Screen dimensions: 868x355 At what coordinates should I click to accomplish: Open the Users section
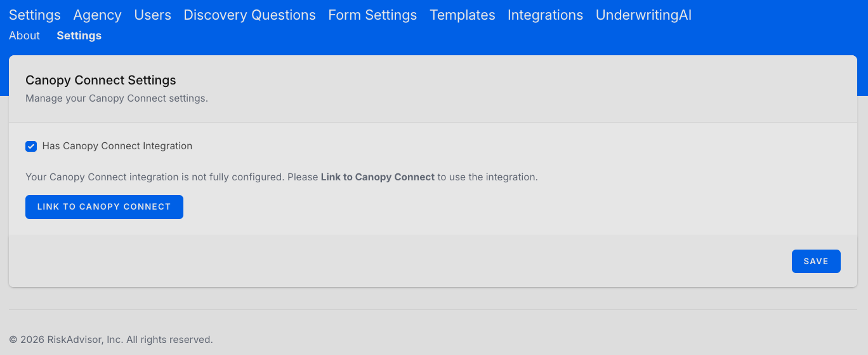(153, 15)
